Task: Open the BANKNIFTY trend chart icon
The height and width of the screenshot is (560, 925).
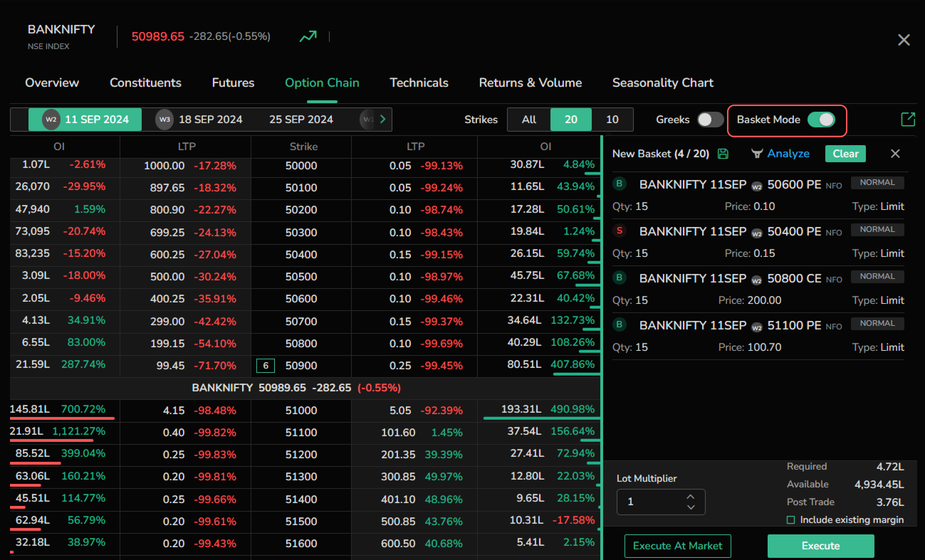Action: [308, 36]
